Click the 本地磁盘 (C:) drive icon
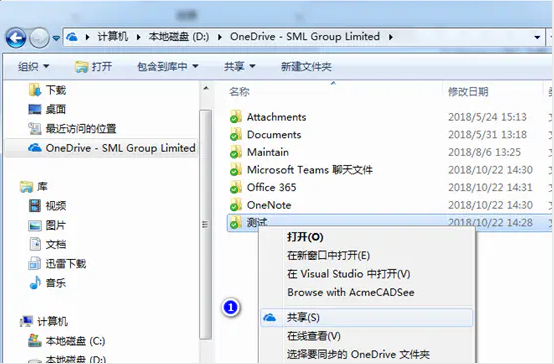Screen dimensions: 554x364 [x=35, y=340]
